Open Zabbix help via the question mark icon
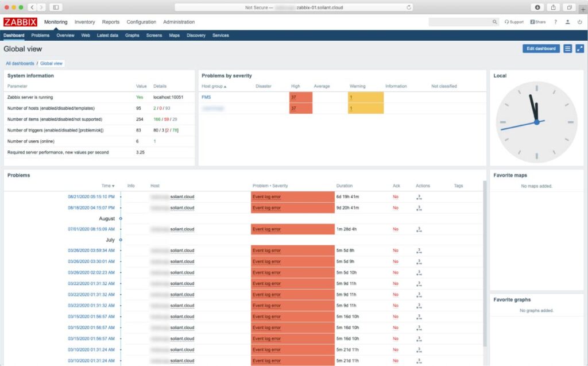The height and width of the screenshot is (366, 588). (555, 22)
